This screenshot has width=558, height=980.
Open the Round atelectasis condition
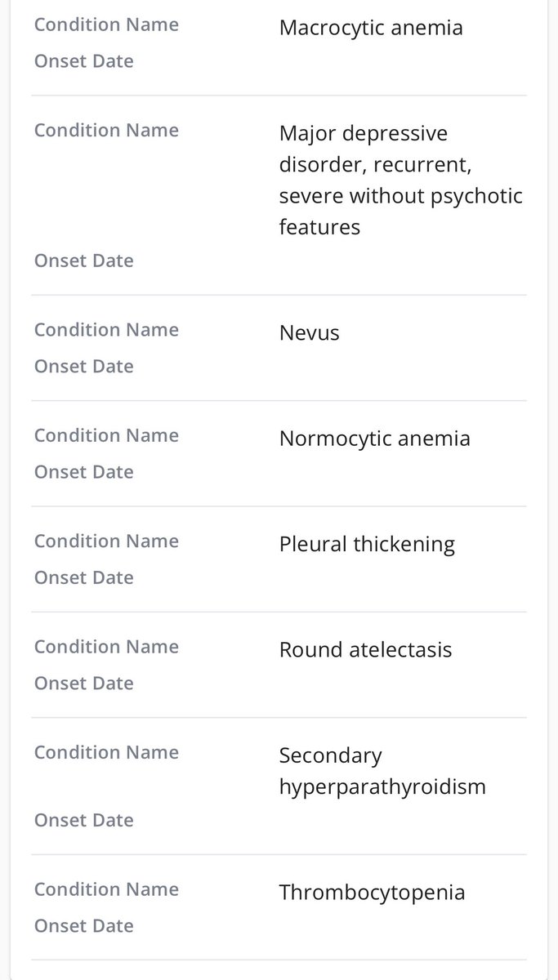(x=365, y=650)
